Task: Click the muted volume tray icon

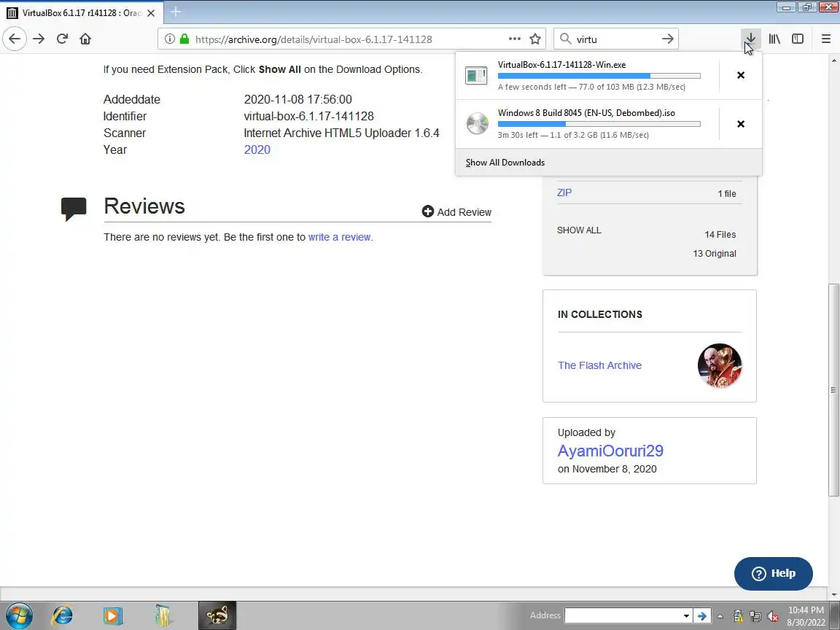Action: click(x=772, y=616)
